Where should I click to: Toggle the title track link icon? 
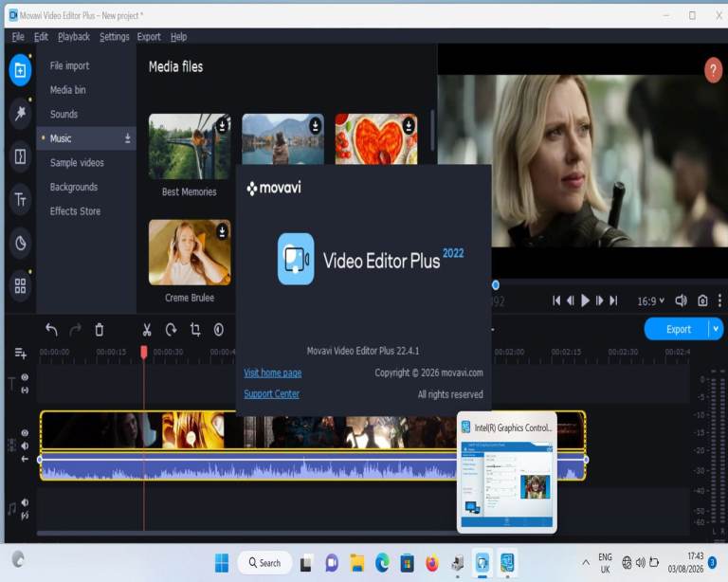pyautogui.click(x=25, y=391)
